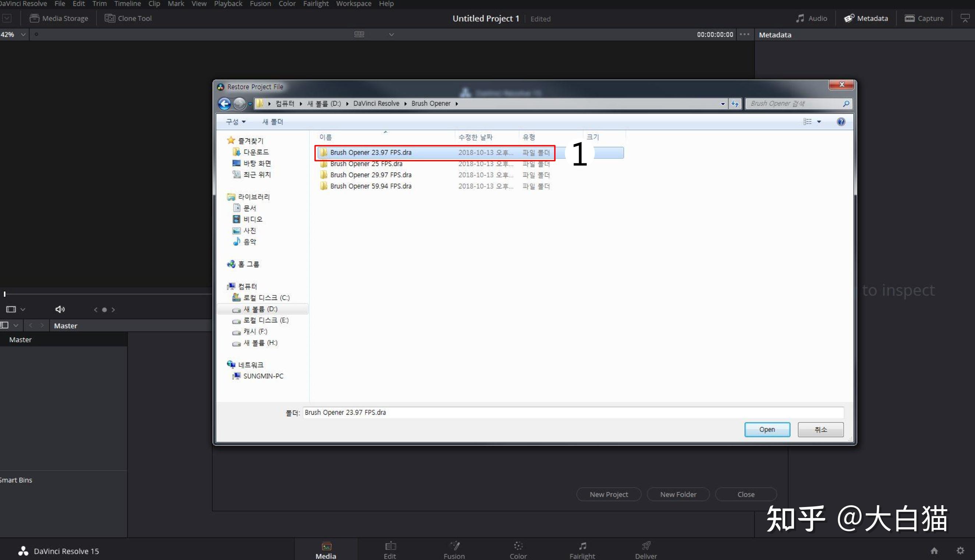Screen dimensions: 975x560
Task: Switch to the Fusion page
Action: point(454,550)
